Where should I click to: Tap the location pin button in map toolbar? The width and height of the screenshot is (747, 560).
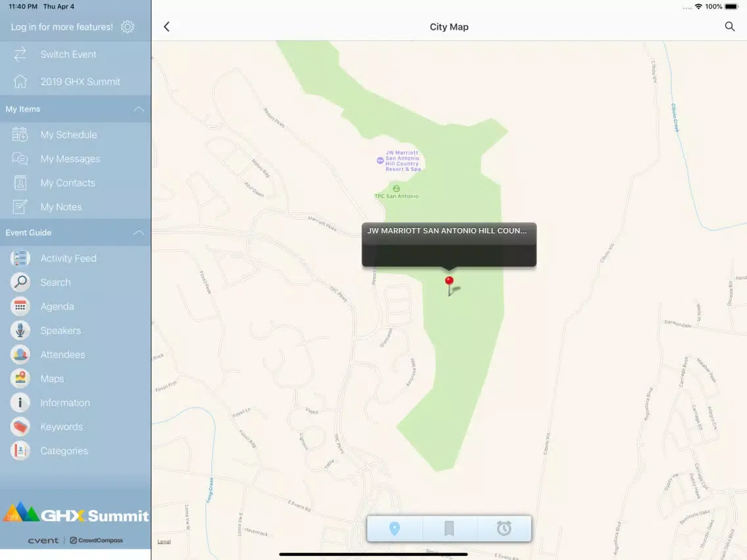coord(395,528)
